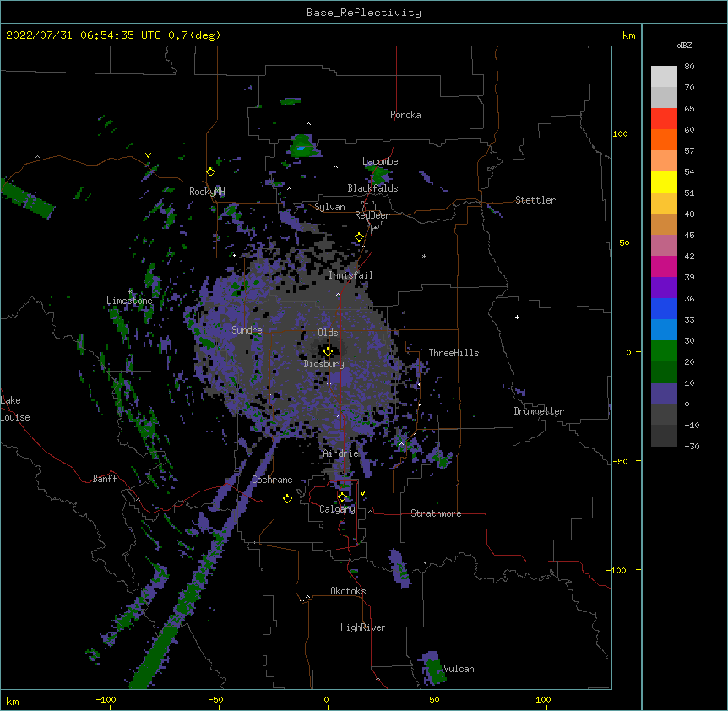Screen dimensions: 728x711
Task: Click the magenta 42 dBZ legend swatch
Action: coord(664,266)
